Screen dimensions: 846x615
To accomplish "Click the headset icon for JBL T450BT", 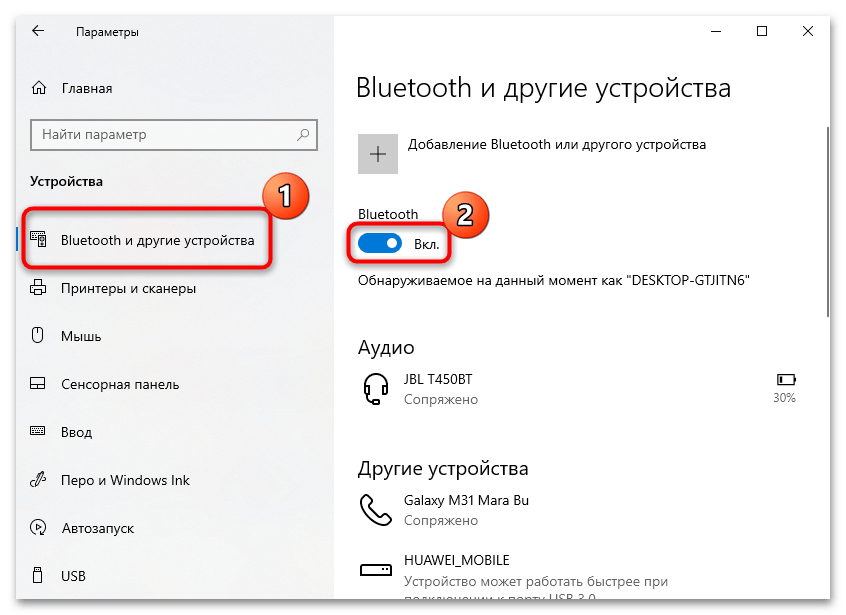I will pyautogui.click(x=376, y=389).
